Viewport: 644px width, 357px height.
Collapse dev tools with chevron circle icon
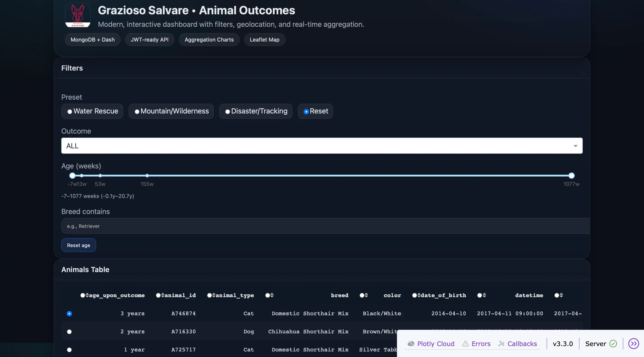tap(633, 344)
